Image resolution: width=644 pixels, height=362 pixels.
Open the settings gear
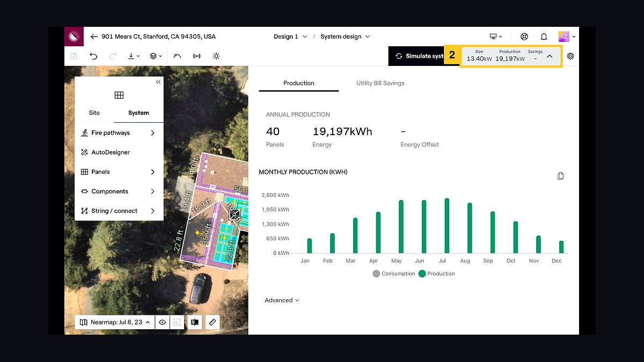click(570, 56)
